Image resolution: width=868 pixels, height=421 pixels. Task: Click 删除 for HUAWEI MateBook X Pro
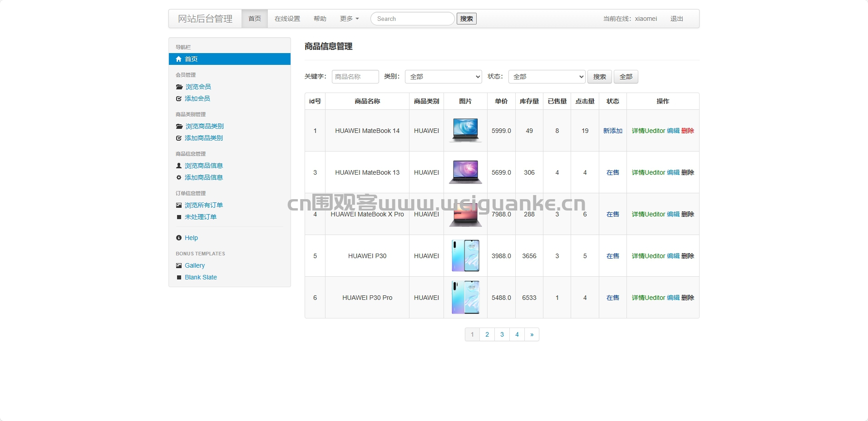pyautogui.click(x=688, y=214)
